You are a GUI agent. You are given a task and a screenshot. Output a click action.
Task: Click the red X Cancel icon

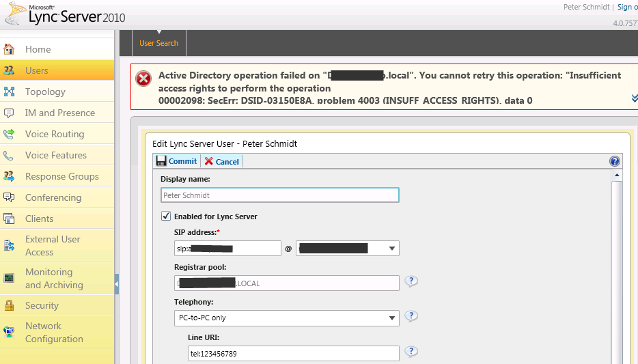point(209,161)
